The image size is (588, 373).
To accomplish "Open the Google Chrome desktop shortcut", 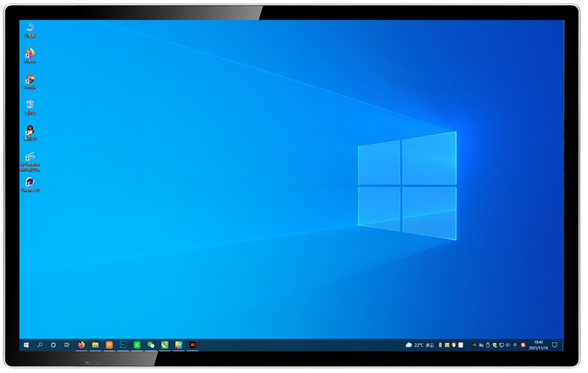I will (30, 80).
